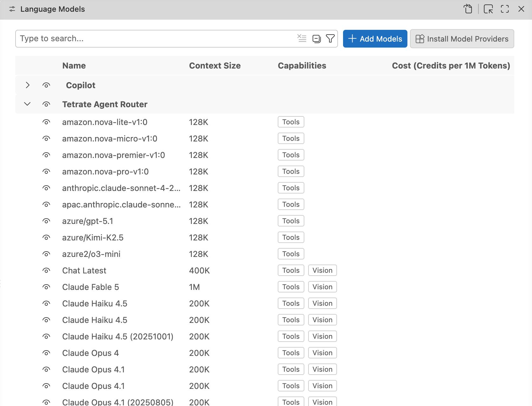Screen dimensions: 532x406
Task: Select the Chat Latest model name
Action: (x=84, y=270)
